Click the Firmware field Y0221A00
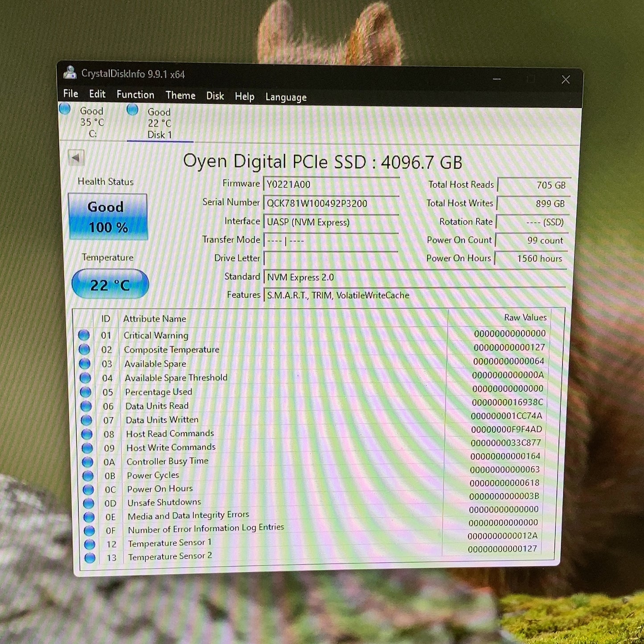 click(331, 185)
